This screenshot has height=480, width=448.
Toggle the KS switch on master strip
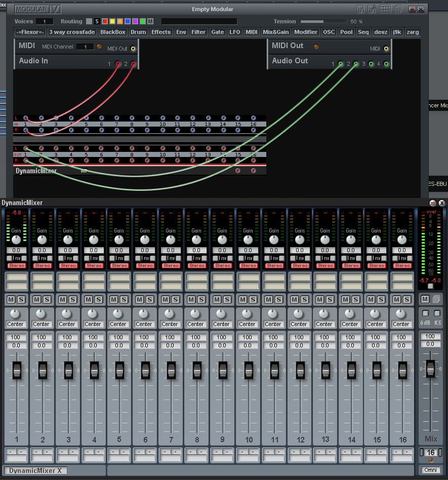(x=437, y=313)
